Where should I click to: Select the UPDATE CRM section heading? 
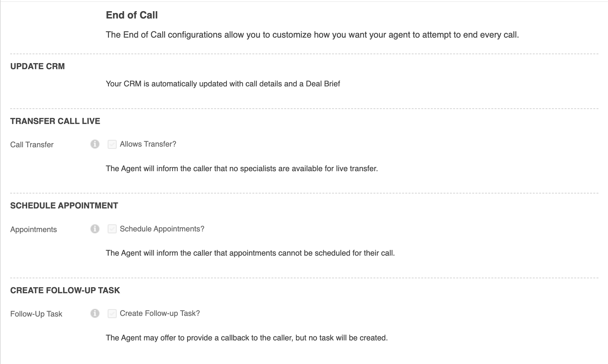(x=37, y=66)
